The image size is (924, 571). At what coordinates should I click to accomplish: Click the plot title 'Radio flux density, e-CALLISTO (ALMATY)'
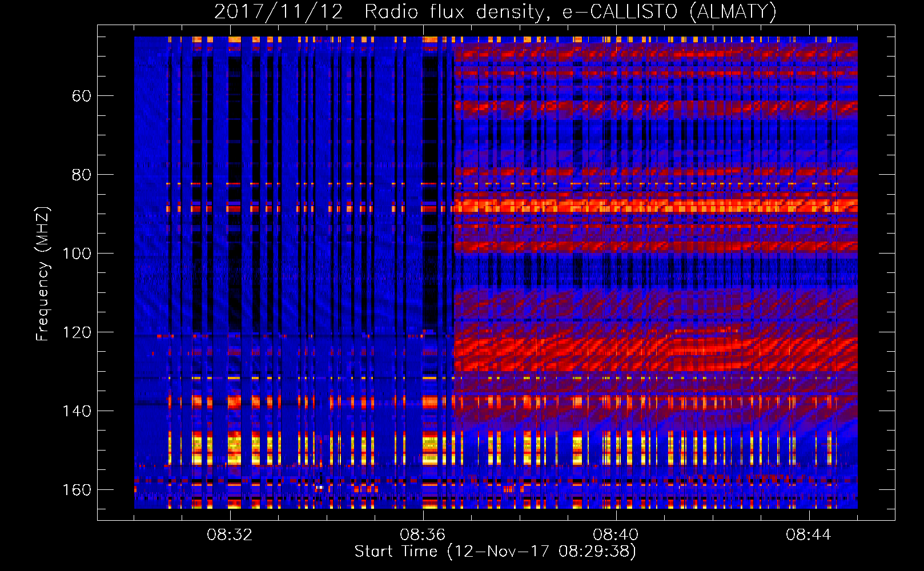(x=571, y=12)
